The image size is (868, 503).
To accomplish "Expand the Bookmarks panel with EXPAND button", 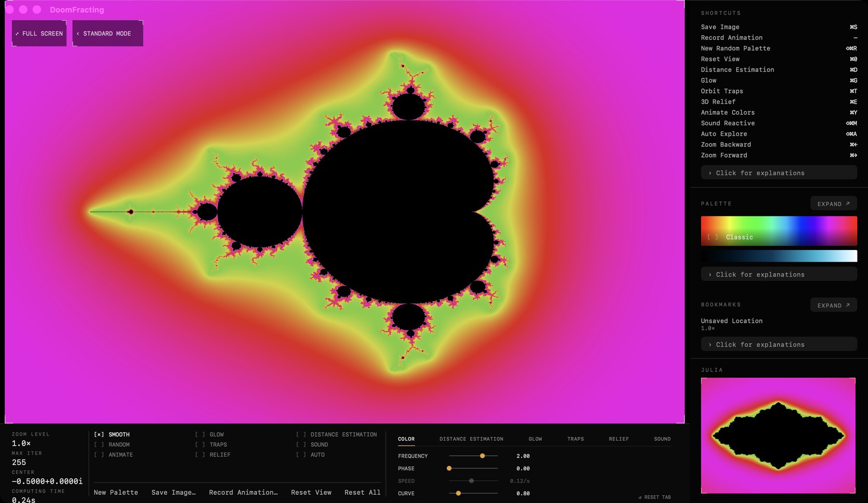I will (833, 305).
